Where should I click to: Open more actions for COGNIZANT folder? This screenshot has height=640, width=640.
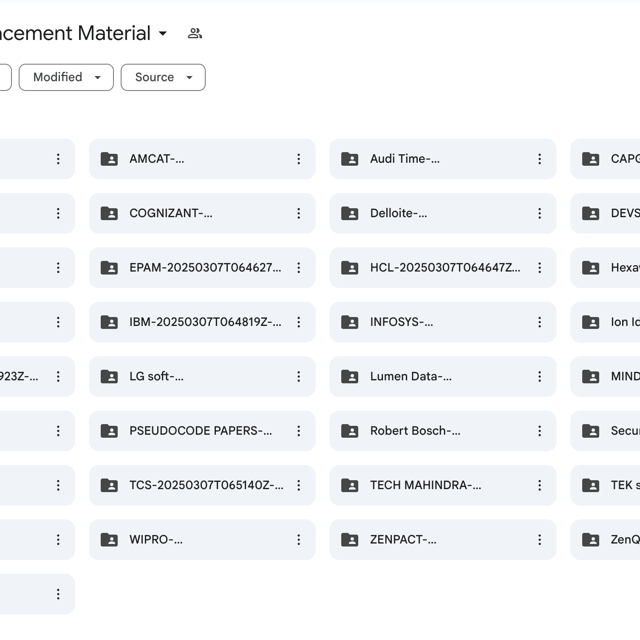pos(299,213)
